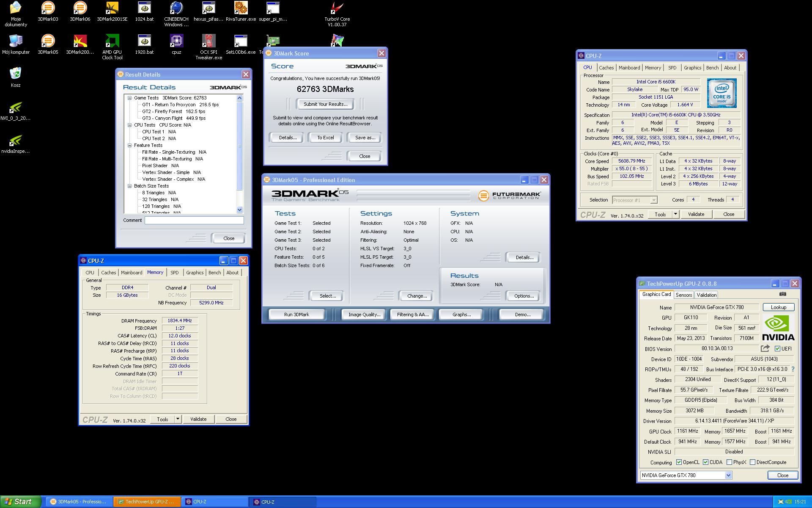Image resolution: width=812 pixels, height=508 pixels.
Task: Launch TurboV Core V1.00.37 shortcut
Action: click(x=337, y=14)
